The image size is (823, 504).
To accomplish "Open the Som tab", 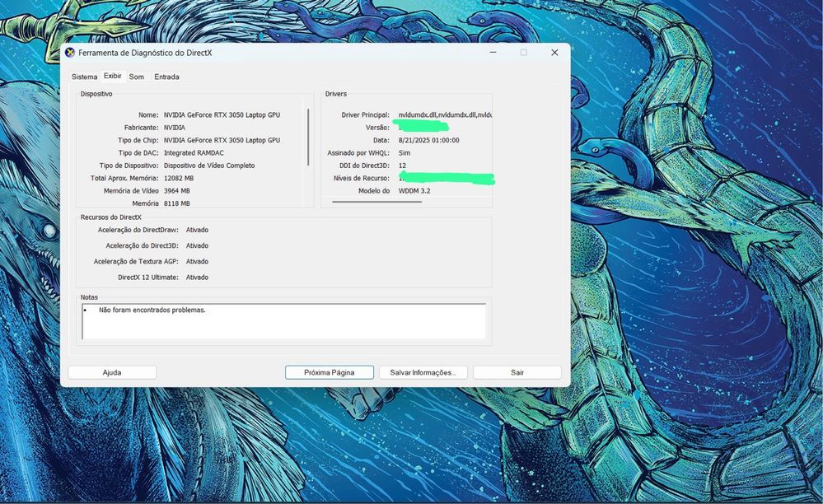I will 137,77.
